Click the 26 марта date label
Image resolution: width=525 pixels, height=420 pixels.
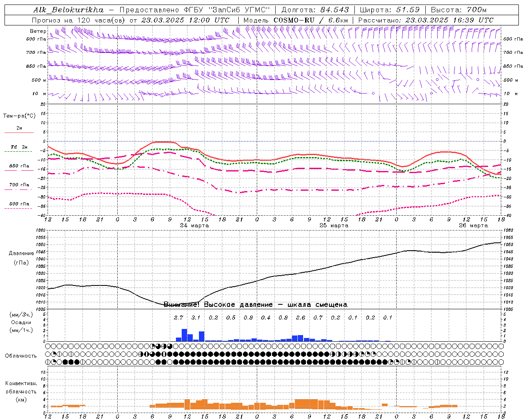[x=473, y=226]
